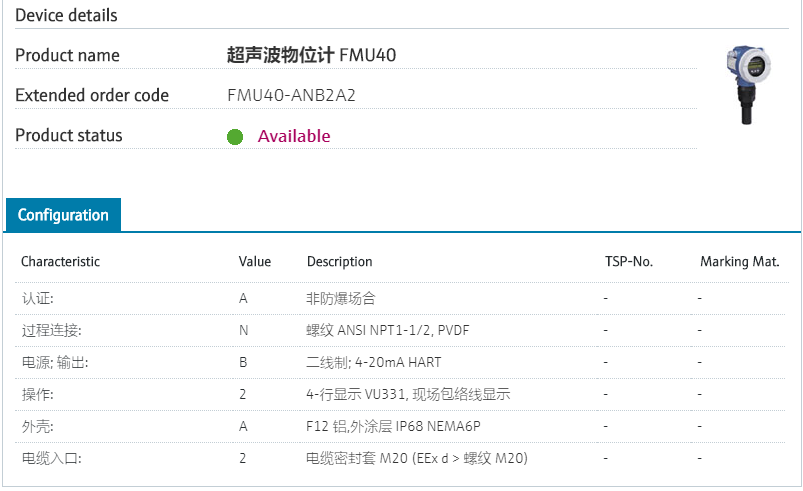803x491 pixels.
Task: Click the 电源; 输出 row label
Action: pyautogui.click(x=55, y=362)
